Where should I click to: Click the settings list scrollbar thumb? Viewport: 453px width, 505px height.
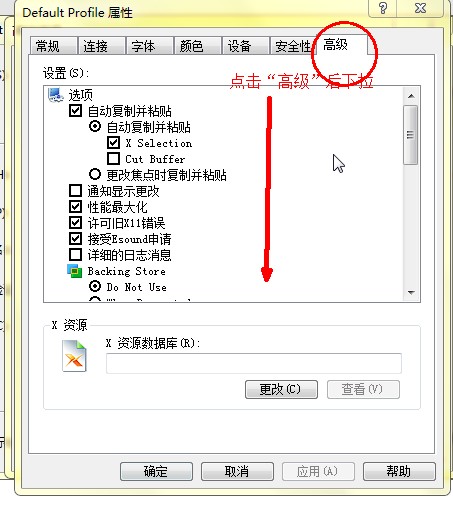(411, 135)
